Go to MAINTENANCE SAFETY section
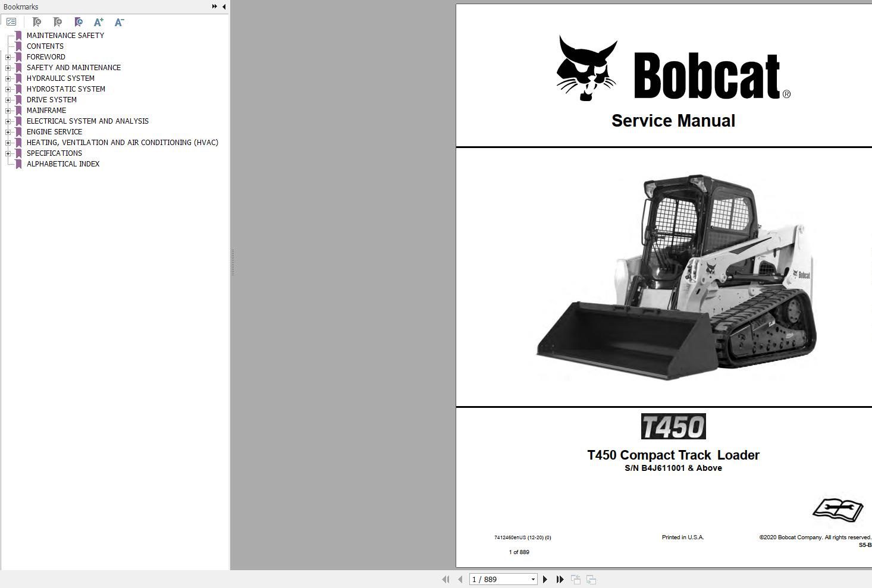 [x=65, y=35]
